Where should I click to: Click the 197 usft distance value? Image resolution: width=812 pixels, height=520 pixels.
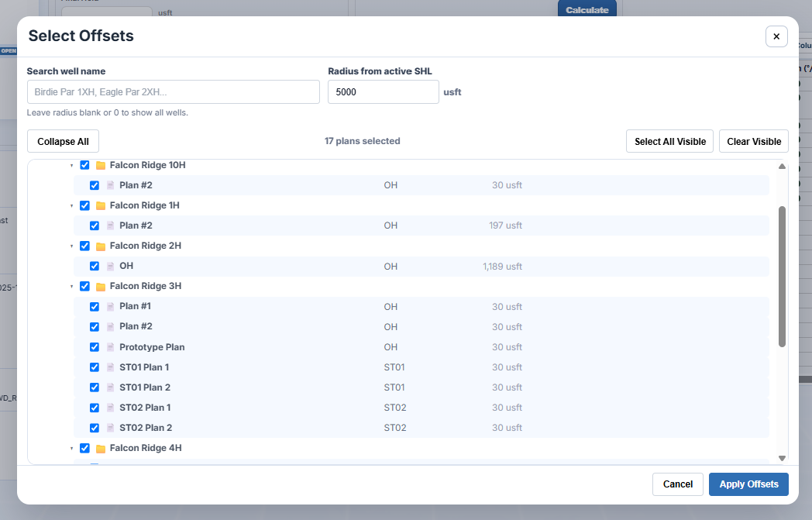(x=505, y=226)
